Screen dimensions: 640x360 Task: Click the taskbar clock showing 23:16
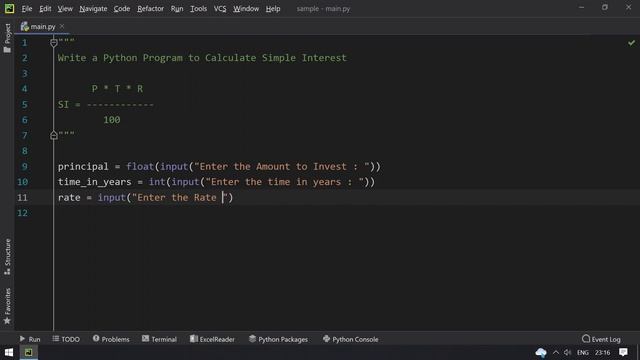pyautogui.click(x=602, y=353)
